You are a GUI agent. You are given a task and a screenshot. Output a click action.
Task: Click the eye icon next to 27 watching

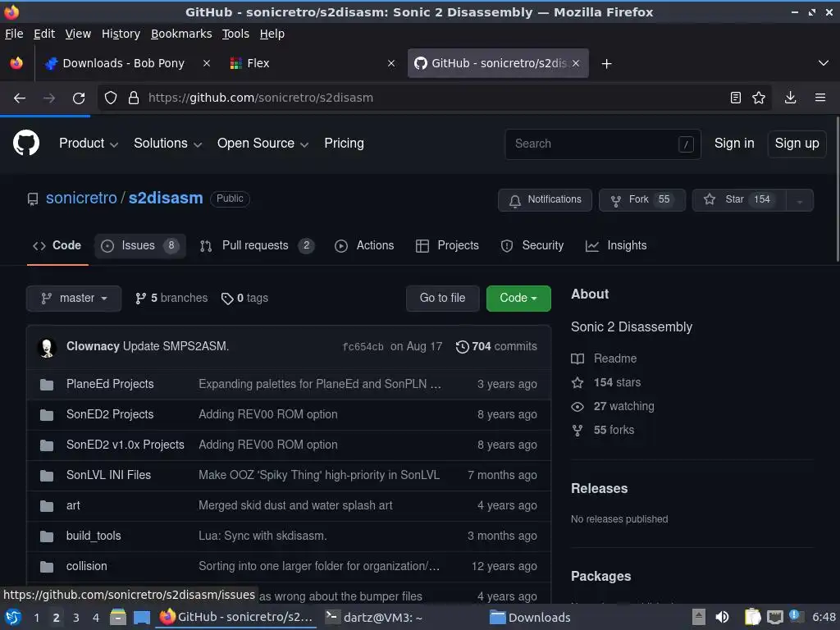(x=577, y=407)
